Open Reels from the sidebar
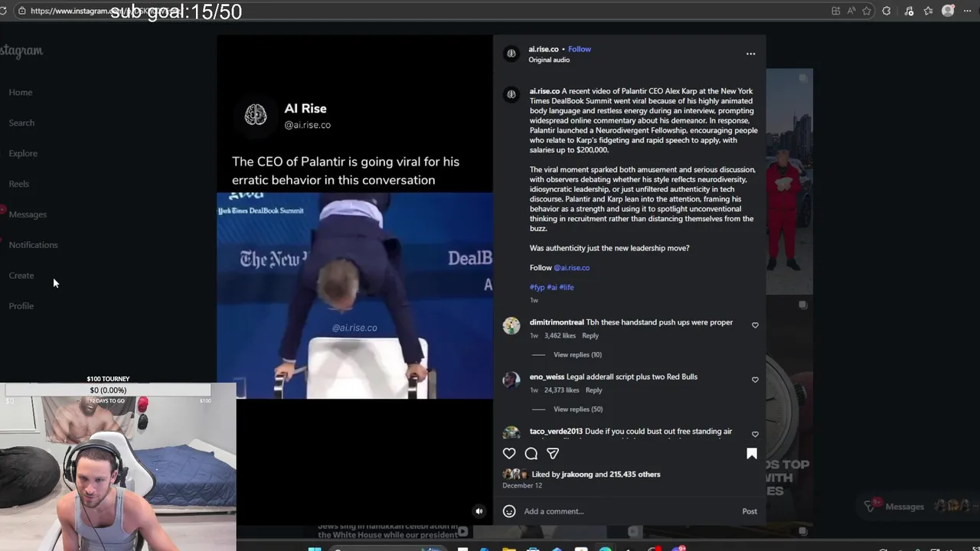Screen dimensions: 980x551 [19, 184]
